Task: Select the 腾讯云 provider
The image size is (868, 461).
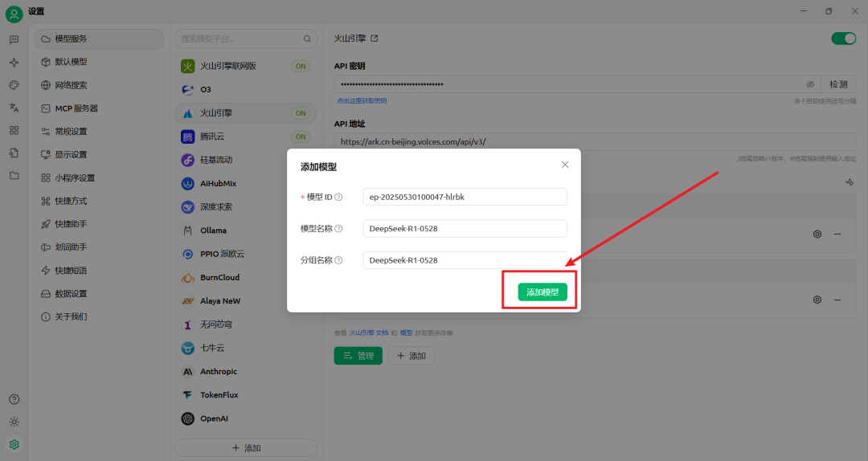Action: pyautogui.click(x=246, y=137)
